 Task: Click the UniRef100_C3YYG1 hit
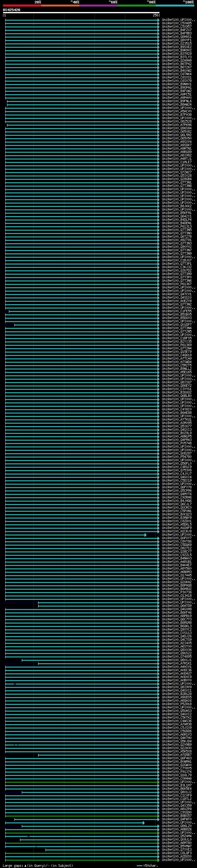[x=177, y=389]
